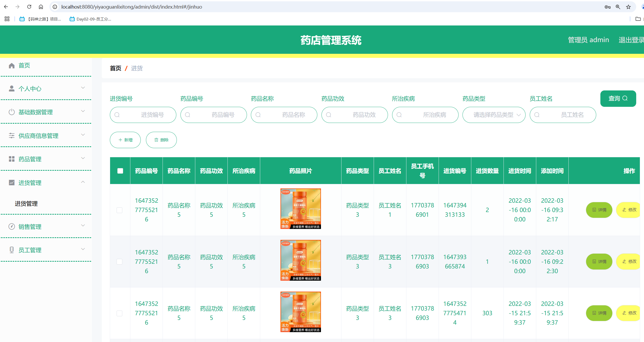Focus the 药品名称 search field
Screen dimensions: 644x342
pyautogui.click(x=284, y=115)
